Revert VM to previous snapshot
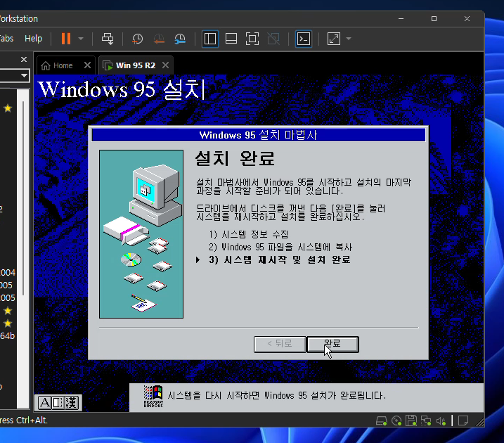Screen dimensions: 504x443 coord(159,39)
